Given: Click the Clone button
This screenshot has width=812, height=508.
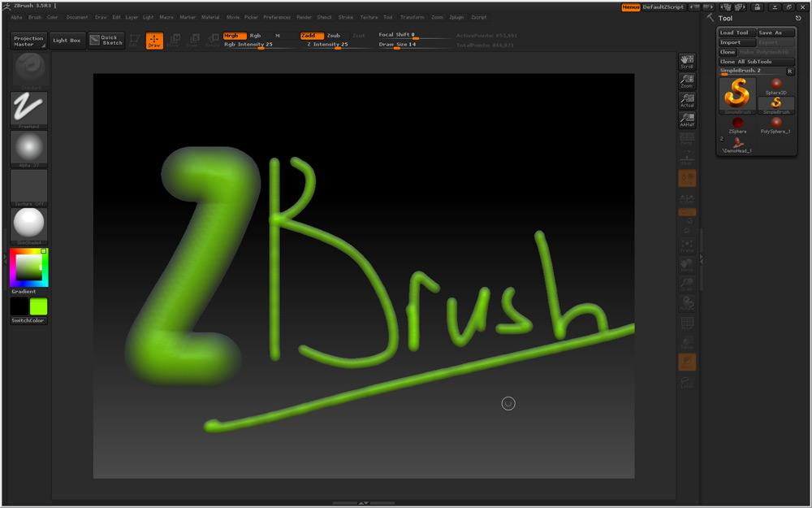Looking at the screenshot, I should (728, 52).
